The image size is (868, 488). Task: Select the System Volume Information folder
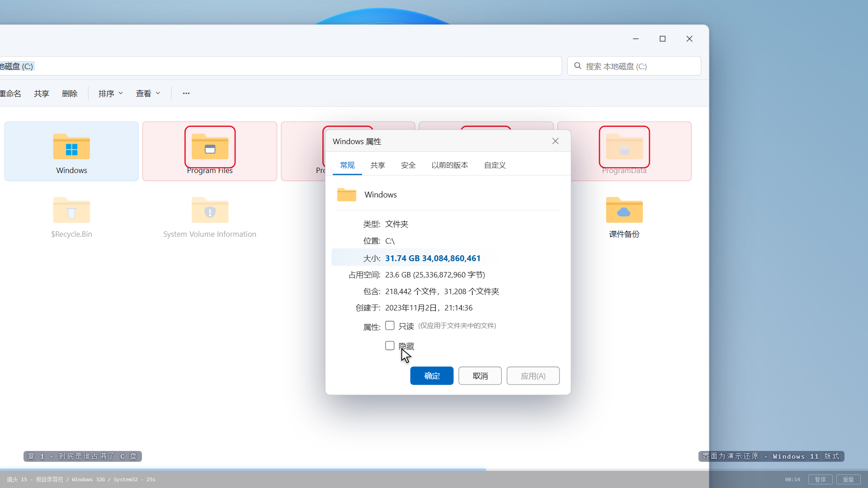click(x=210, y=217)
